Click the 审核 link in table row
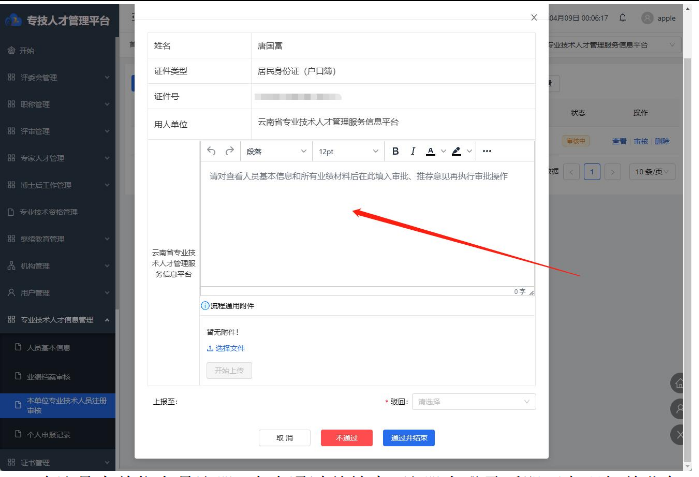Image resolution: width=699 pixels, height=477 pixels. (641, 141)
